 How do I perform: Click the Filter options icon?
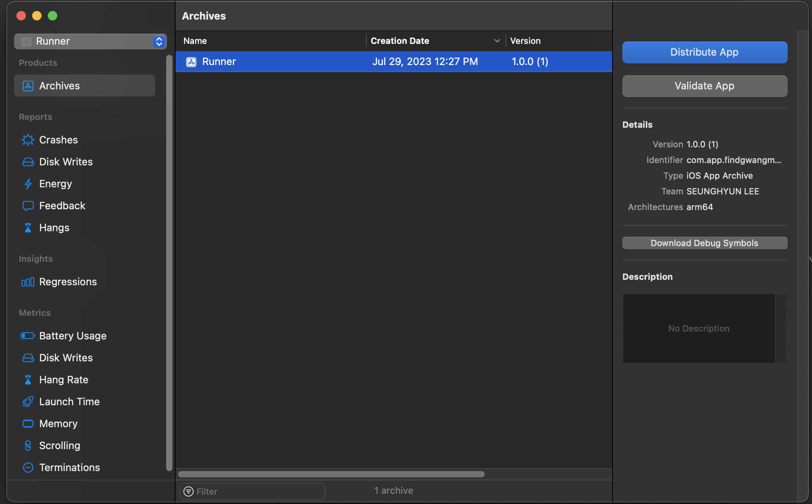(x=188, y=491)
